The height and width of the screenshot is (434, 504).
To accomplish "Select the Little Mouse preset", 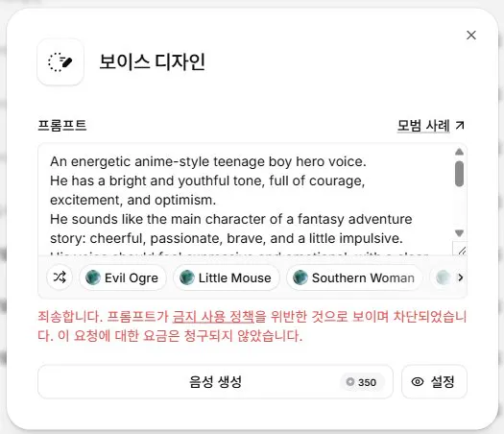I will tap(227, 277).
